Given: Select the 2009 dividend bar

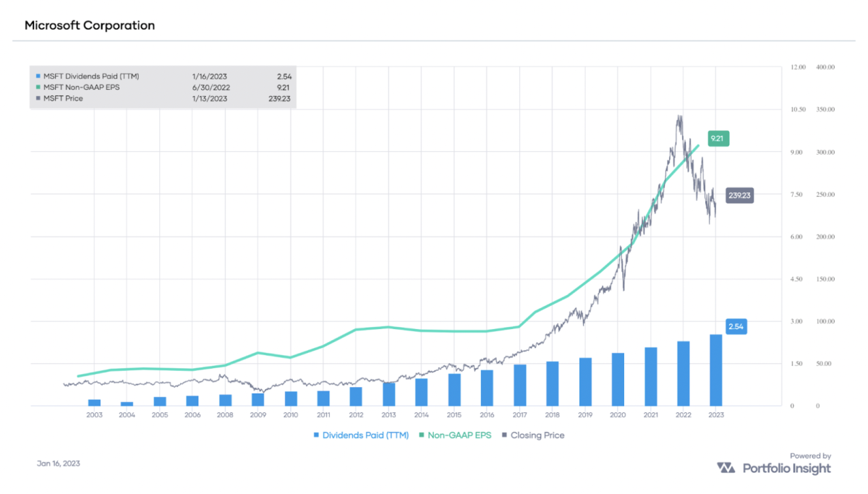Looking at the screenshot, I should click(258, 399).
